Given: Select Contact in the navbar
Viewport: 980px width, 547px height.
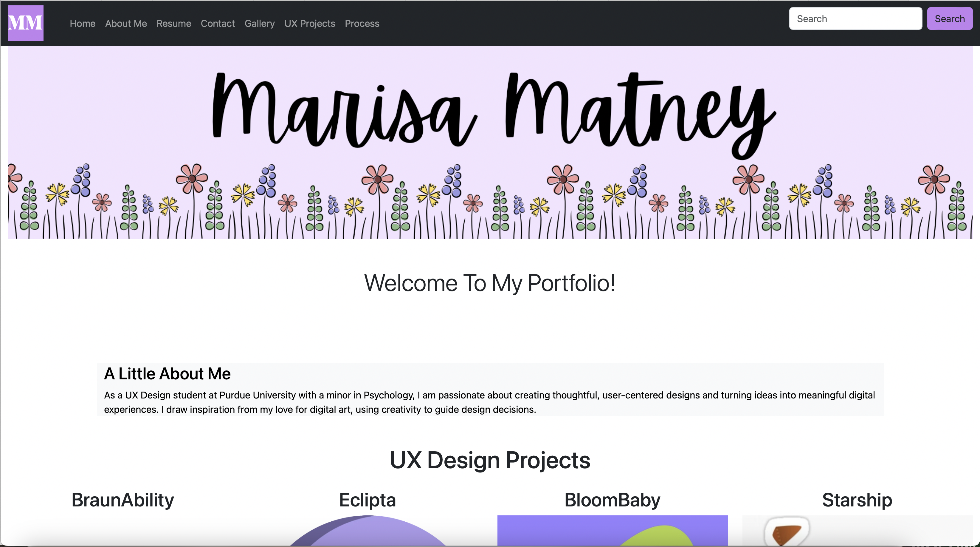Looking at the screenshot, I should coord(218,24).
